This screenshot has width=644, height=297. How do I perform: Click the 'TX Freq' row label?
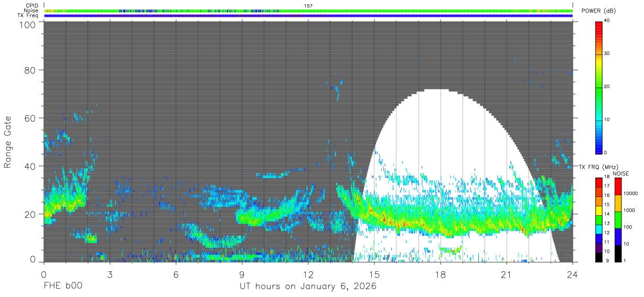point(28,16)
